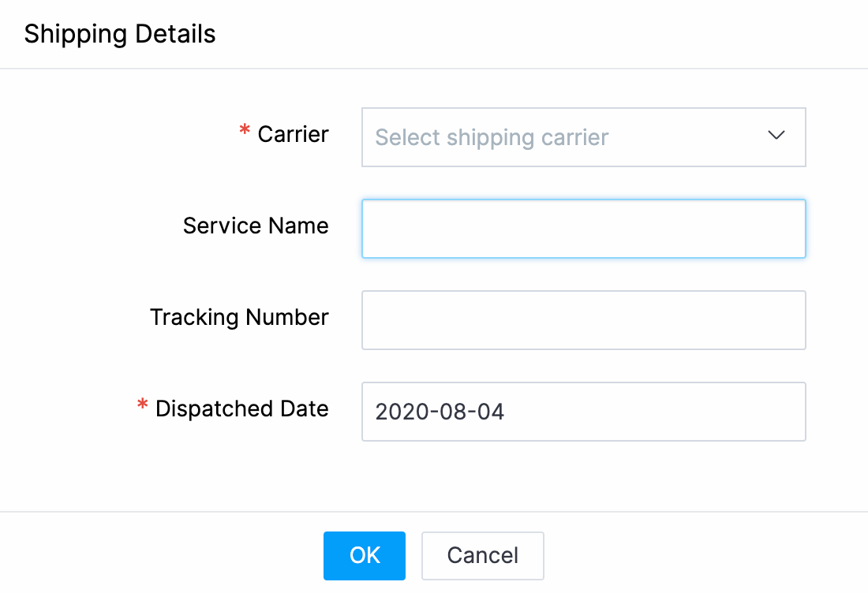Click the Shipping Details dialog title
This screenshot has height=593, width=868.
coord(120,35)
